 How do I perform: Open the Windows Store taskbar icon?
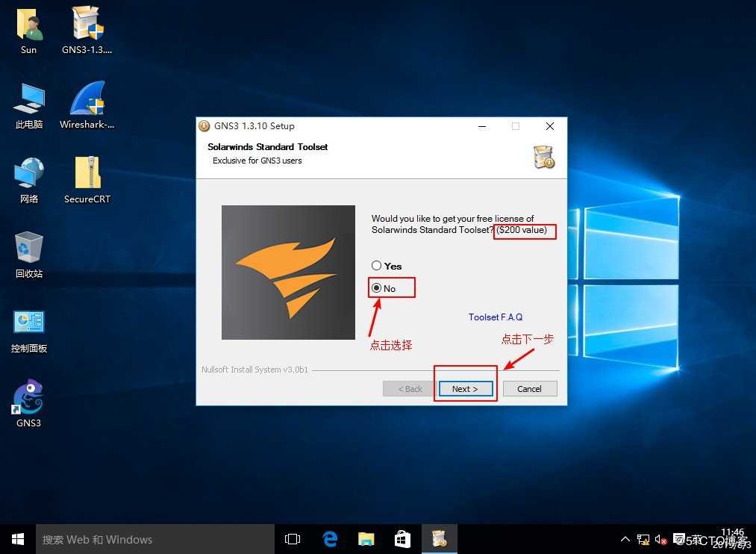(x=402, y=539)
